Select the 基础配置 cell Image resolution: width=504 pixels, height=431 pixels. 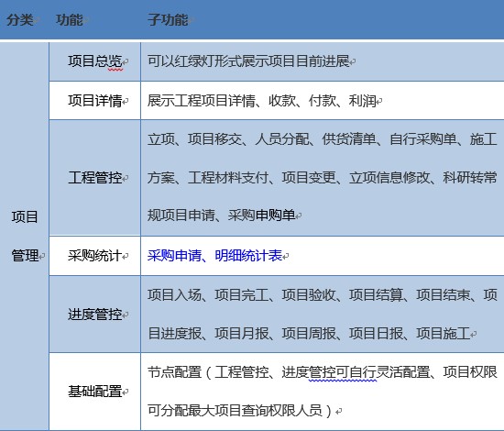(95, 392)
